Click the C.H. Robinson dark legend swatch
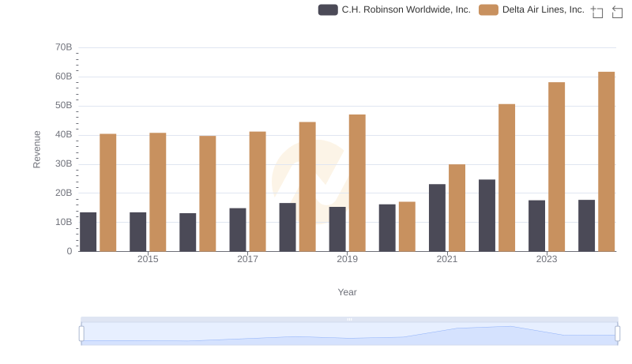 point(328,9)
